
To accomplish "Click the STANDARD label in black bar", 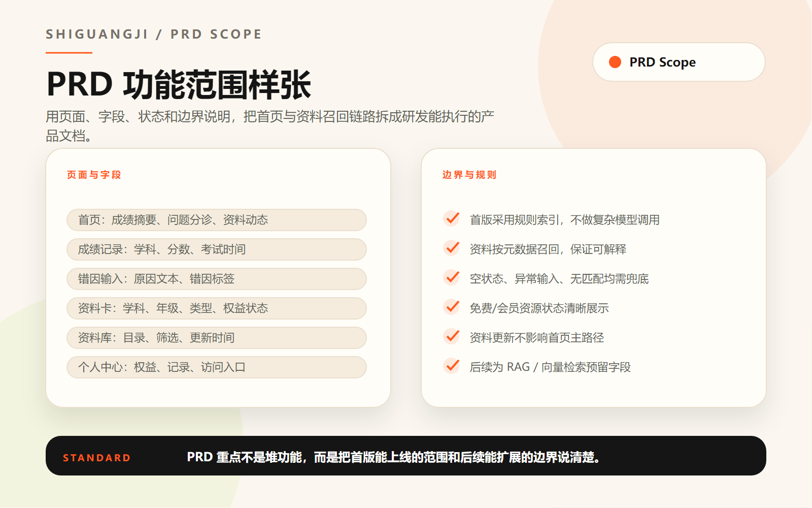I will (x=96, y=458).
